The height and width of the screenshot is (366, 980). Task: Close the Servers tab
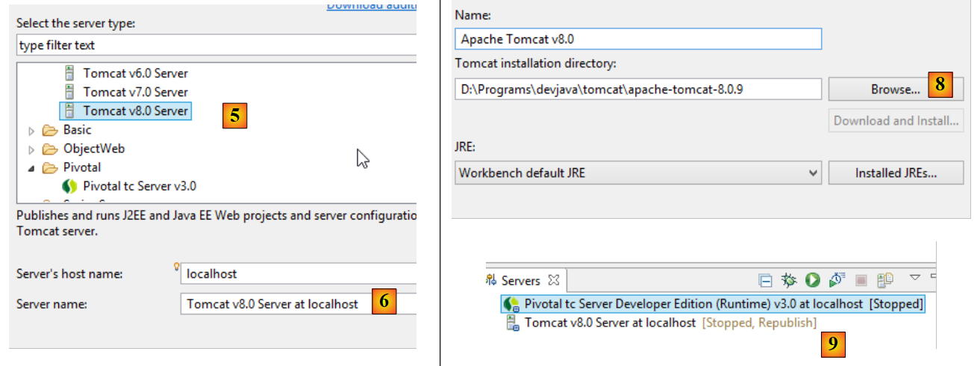pos(553,280)
